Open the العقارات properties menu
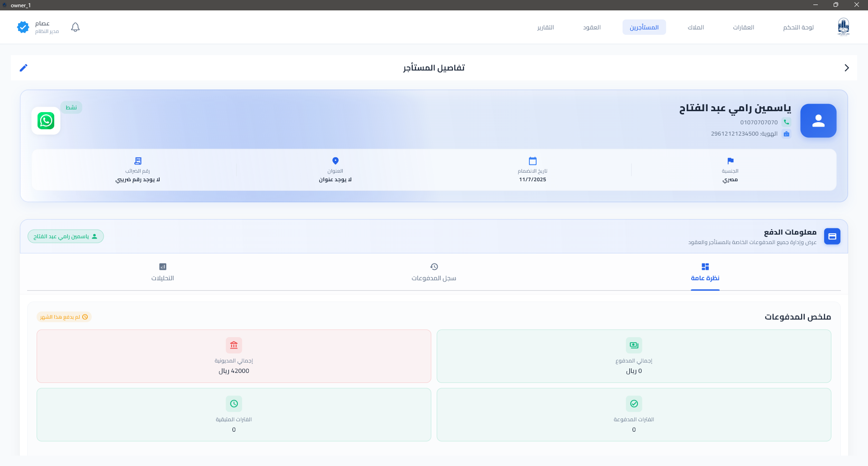Viewport: 868px width, 466px height. tap(744, 27)
